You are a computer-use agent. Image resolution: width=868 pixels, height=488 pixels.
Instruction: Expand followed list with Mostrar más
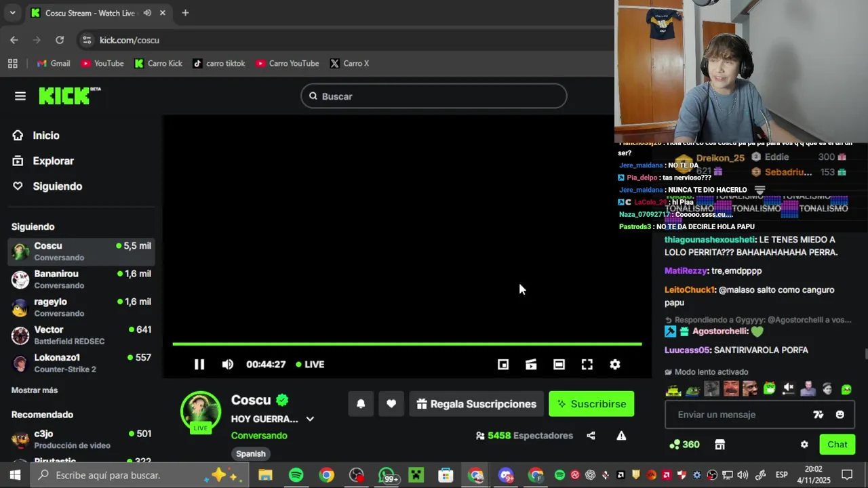(35, 390)
